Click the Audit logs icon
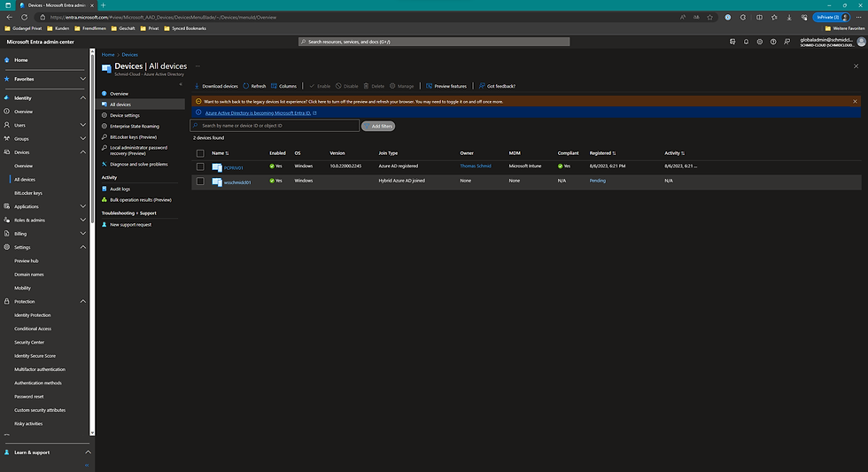 coord(105,189)
